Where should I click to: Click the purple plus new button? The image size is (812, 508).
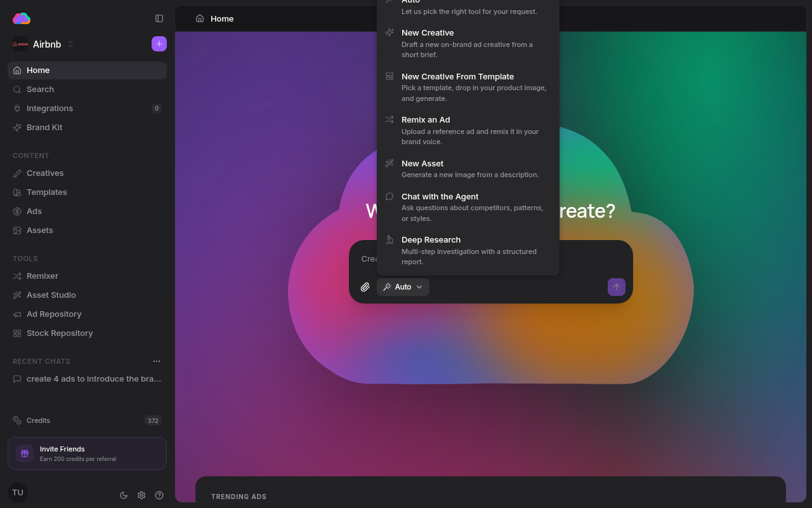pos(159,44)
